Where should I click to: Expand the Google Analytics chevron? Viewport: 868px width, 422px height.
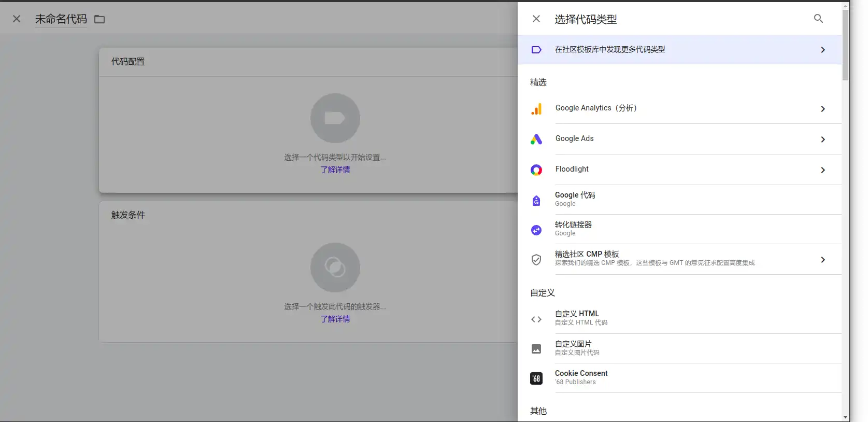[x=823, y=109]
